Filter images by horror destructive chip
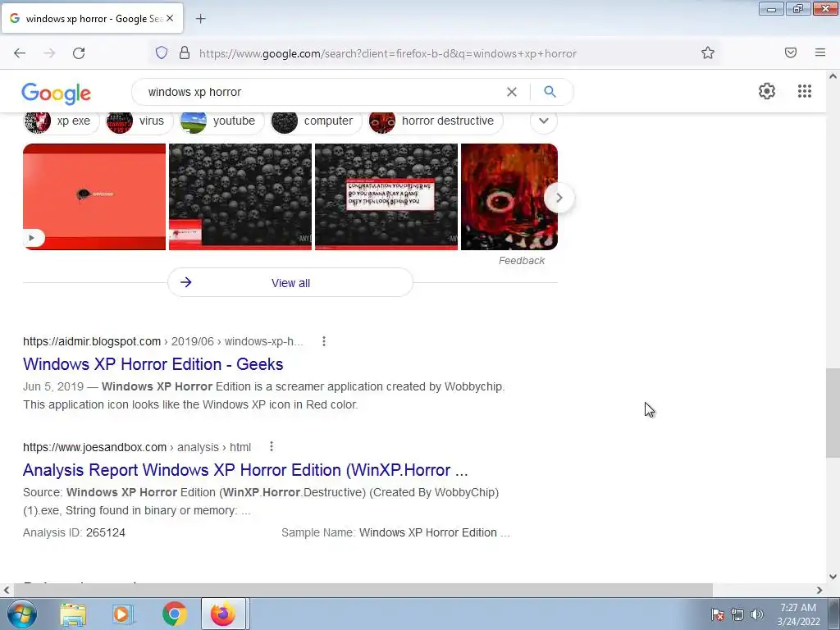The height and width of the screenshot is (630, 840). 436,121
